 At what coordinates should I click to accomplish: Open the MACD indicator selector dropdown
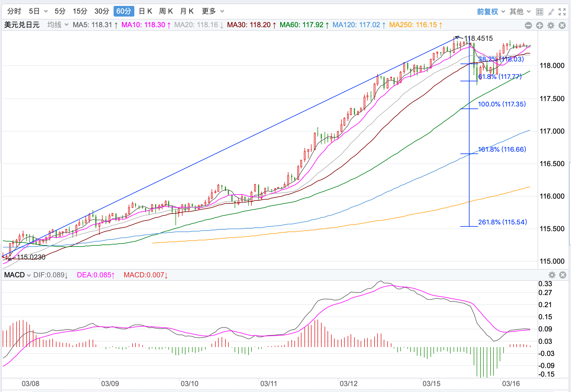pyautogui.click(x=17, y=275)
